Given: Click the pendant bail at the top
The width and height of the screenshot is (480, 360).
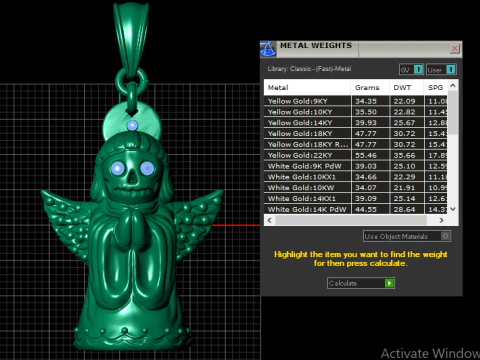Looking at the screenshot, I should tap(131, 40).
